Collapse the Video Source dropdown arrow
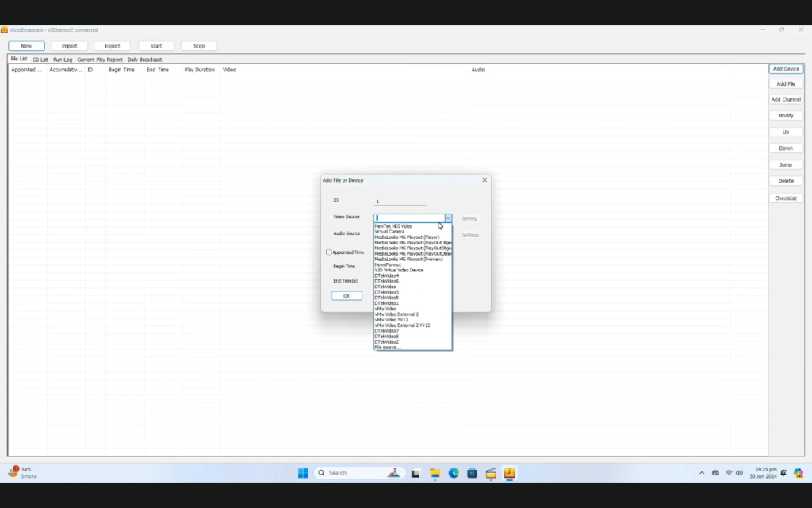 [448, 217]
